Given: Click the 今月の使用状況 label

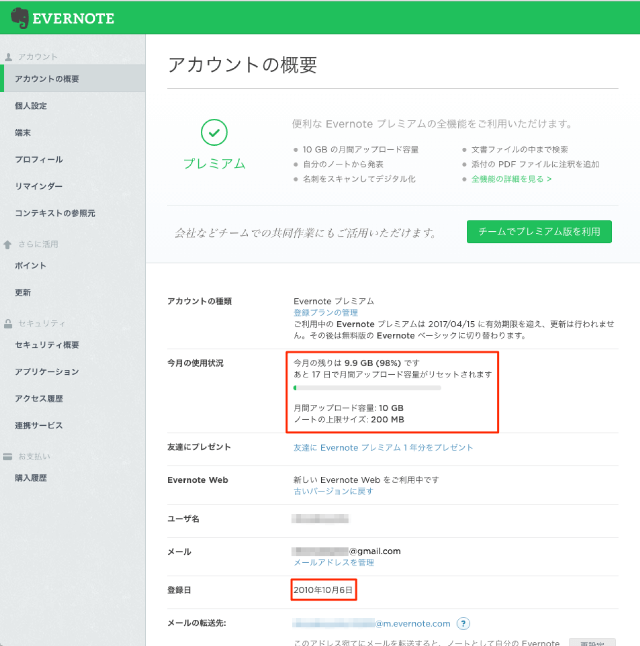Looking at the screenshot, I should pyautogui.click(x=195, y=363).
